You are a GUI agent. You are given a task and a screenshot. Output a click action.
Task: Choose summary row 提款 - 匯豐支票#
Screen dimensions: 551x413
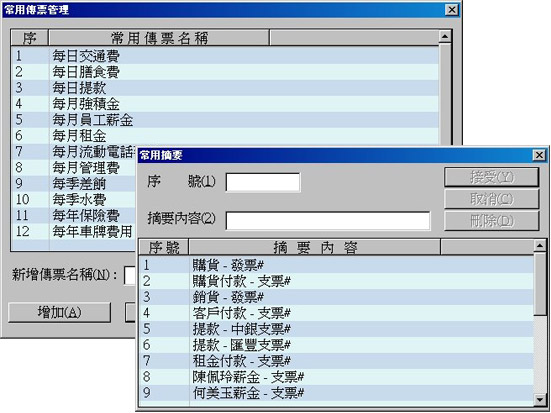pos(336,345)
